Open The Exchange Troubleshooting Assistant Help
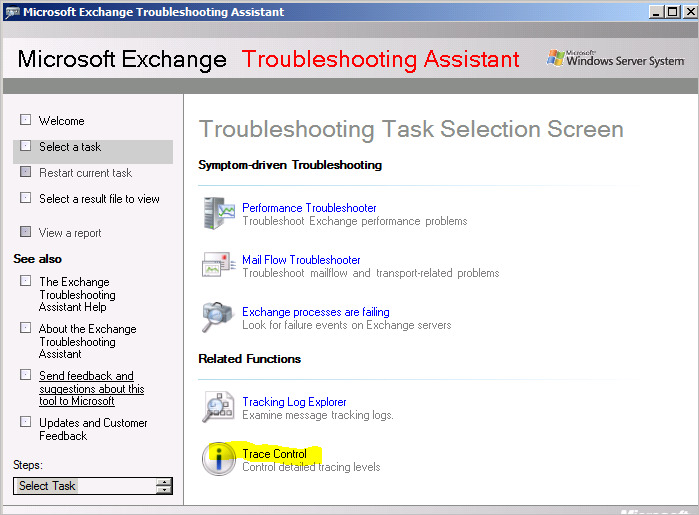 click(x=77, y=294)
